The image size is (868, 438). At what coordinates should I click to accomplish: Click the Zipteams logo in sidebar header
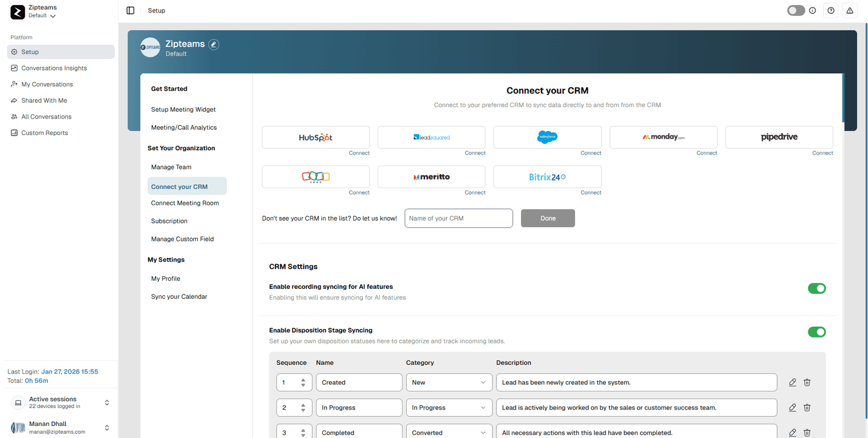[17, 11]
